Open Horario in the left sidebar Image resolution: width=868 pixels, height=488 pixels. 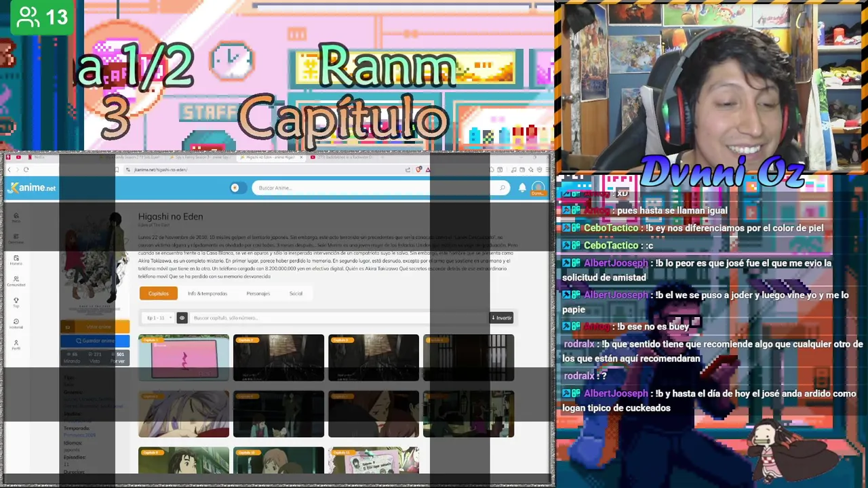16,260
